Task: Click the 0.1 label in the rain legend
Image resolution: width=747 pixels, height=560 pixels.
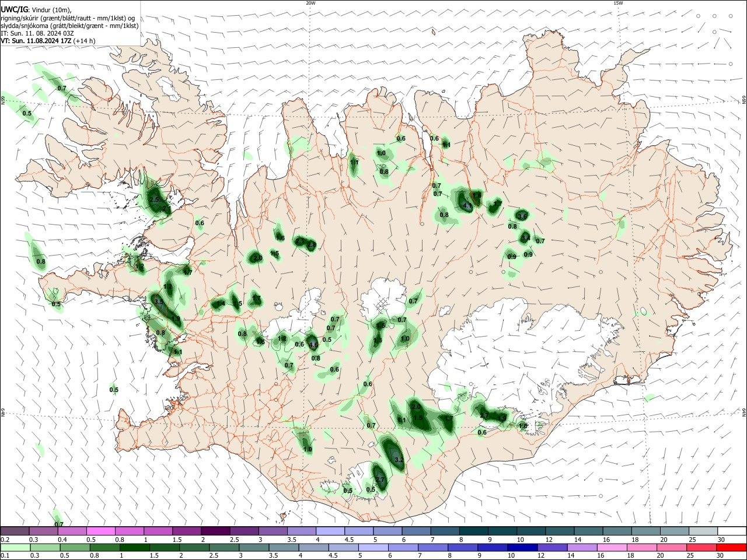Action: click(x=5, y=555)
